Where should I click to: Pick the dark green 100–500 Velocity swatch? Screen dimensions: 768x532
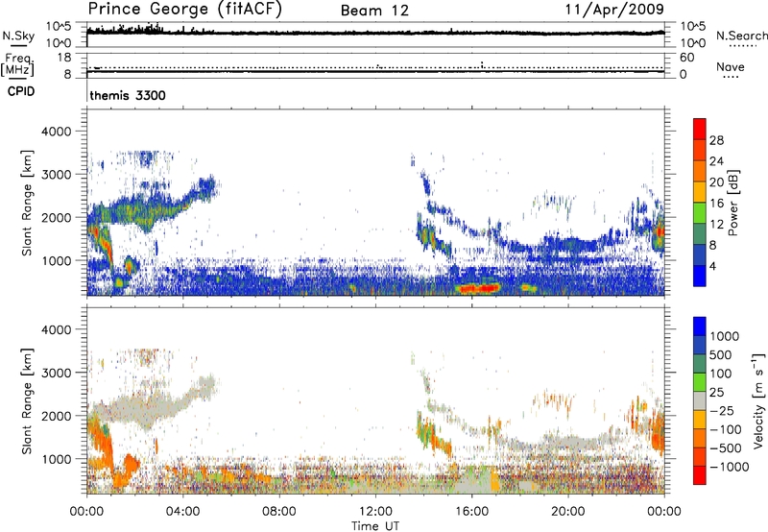(x=700, y=364)
